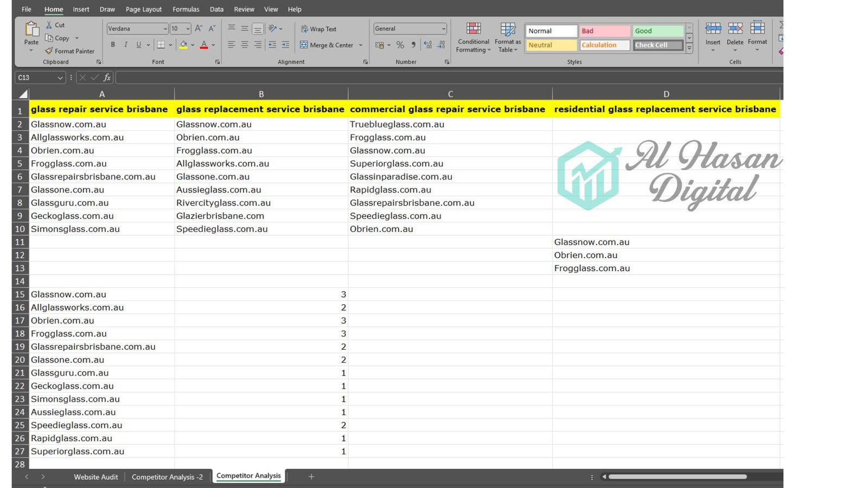Open the Website Audit sheet tab
The image size is (868, 488).
pos(96,477)
